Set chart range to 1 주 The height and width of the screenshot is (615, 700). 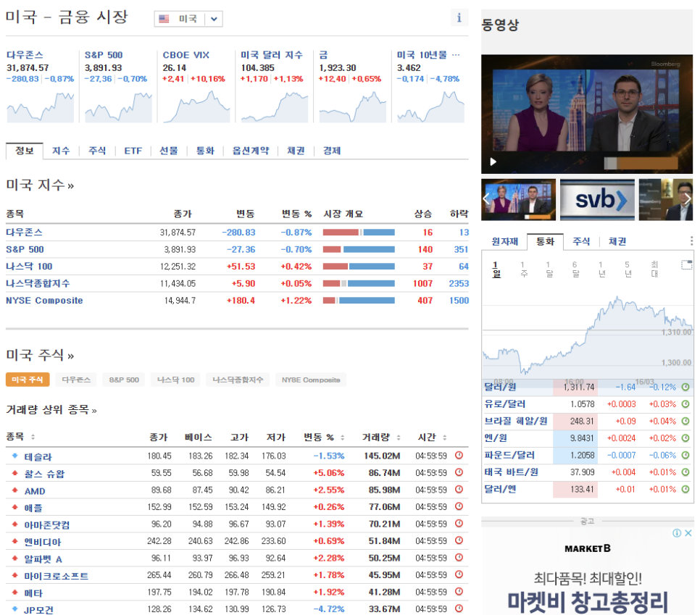[523, 269]
